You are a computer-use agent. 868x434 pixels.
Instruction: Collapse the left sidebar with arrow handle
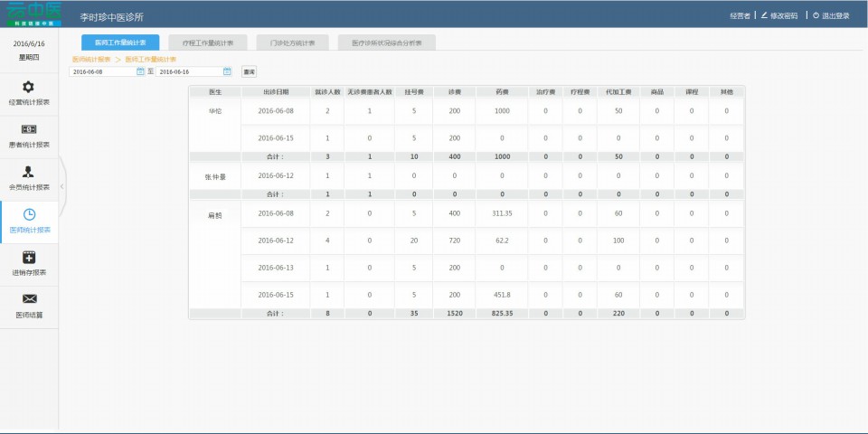click(61, 185)
